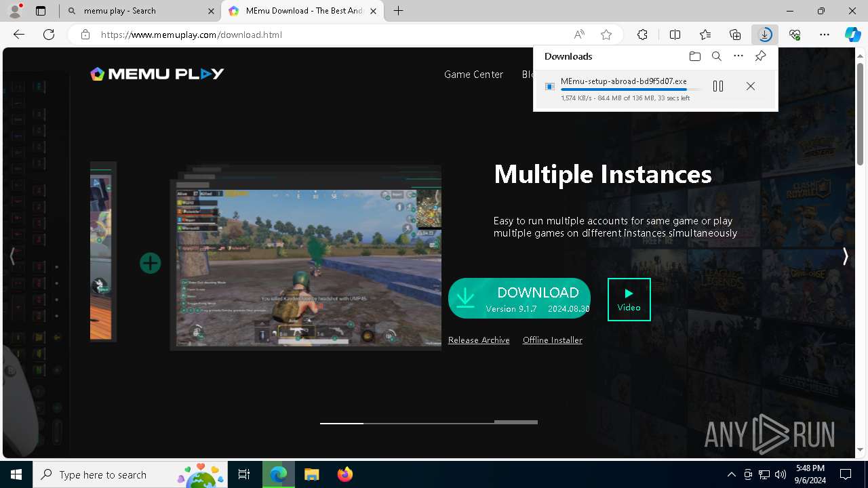Viewport: 868px width, 488px height.
Task: Click Type here to search box
Action: (x=131, y=474)
